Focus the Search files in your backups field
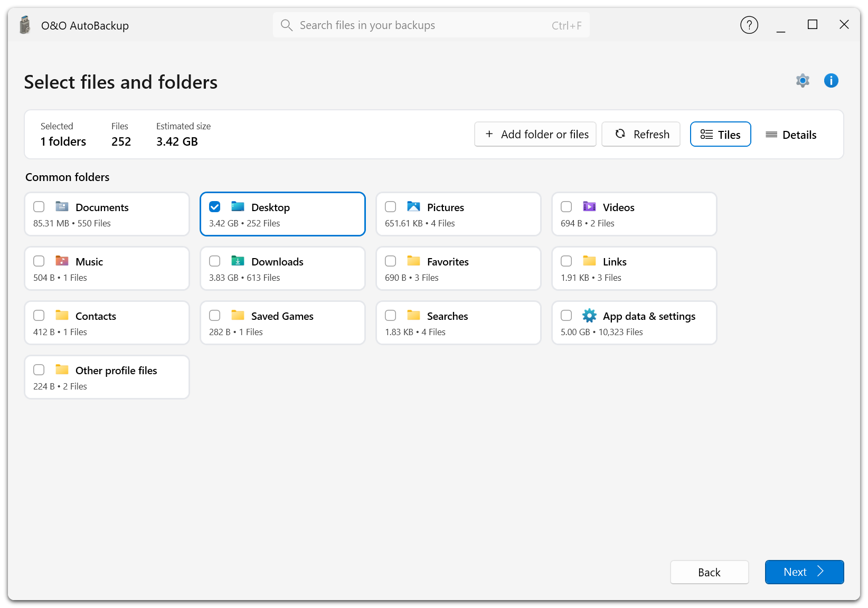This screenshot has height=608, width=868. tap(431, 25)
